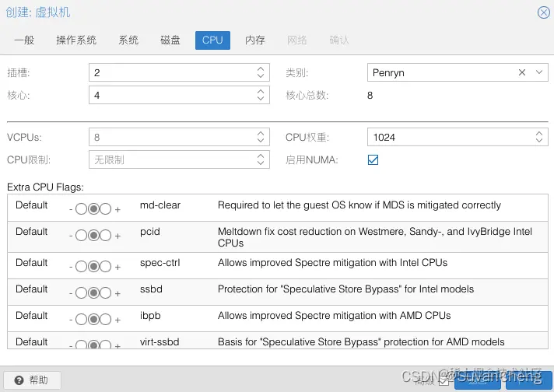
Task: Disable ssbd flag via its minus-side radio
Action: click(x=81, y=292)
